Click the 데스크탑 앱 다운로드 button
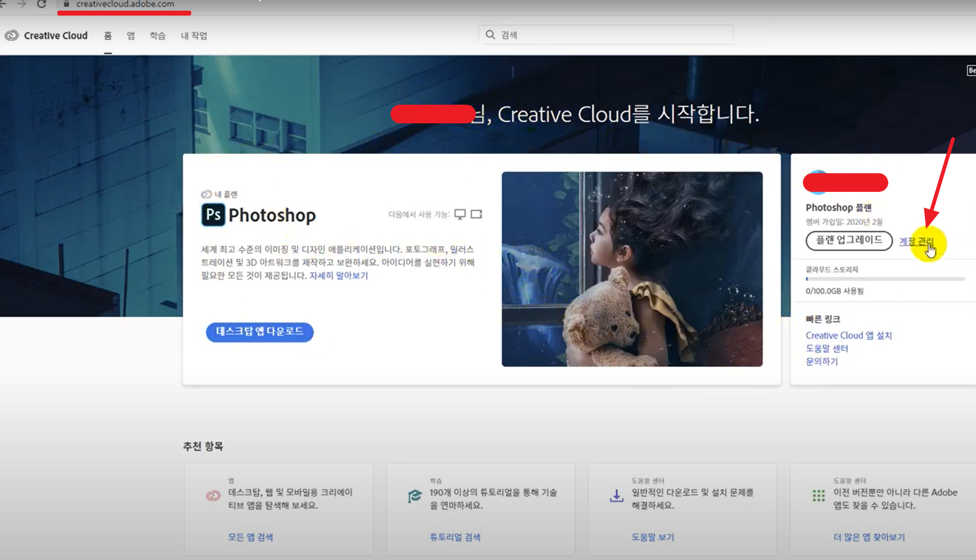 click(260, 331)
